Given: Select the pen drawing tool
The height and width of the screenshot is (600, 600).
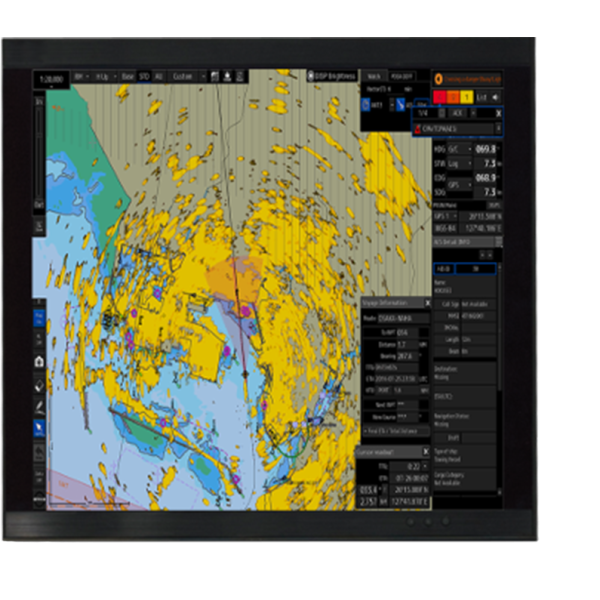Looking at the screenshot, I should (x=39, y=407).
